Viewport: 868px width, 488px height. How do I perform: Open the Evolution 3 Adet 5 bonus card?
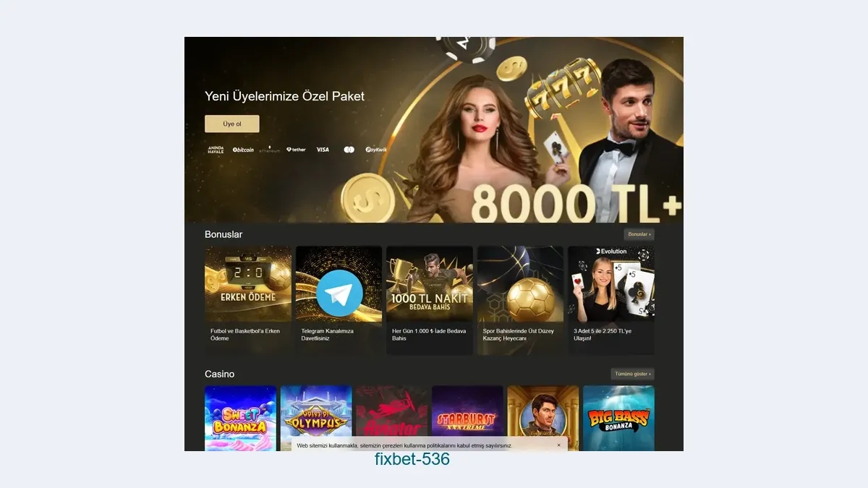point(611,299)
